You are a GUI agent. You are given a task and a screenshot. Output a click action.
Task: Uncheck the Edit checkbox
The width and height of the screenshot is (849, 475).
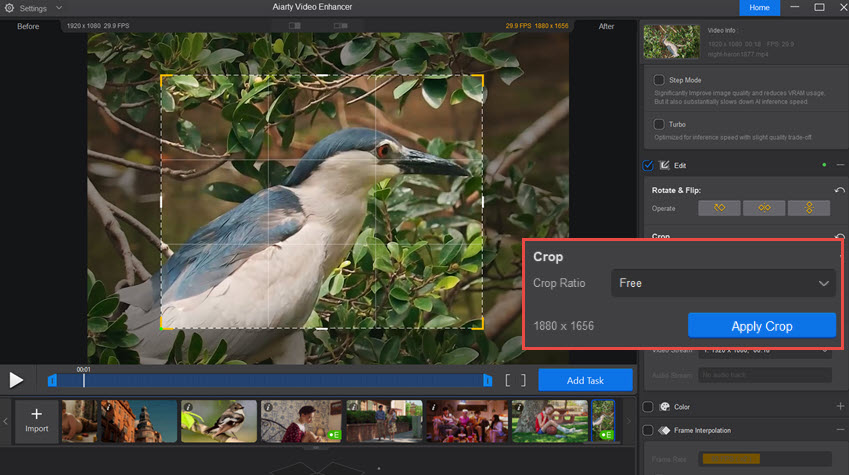[648, 165]
